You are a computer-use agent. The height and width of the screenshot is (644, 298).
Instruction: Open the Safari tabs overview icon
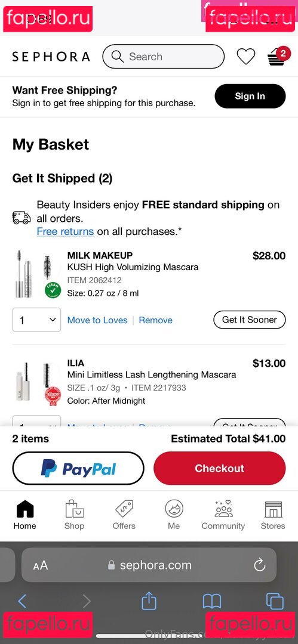pos(275,601)
